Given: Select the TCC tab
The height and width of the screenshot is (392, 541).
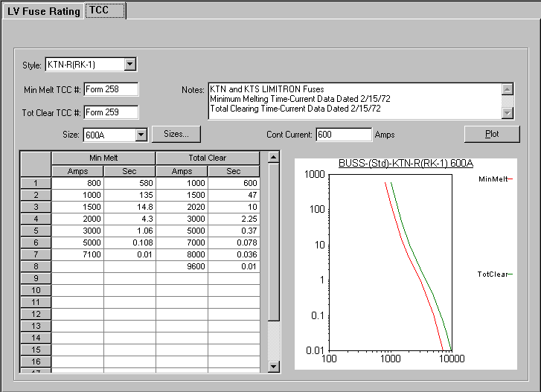Looking at the screenshot, I should [104, 10].
